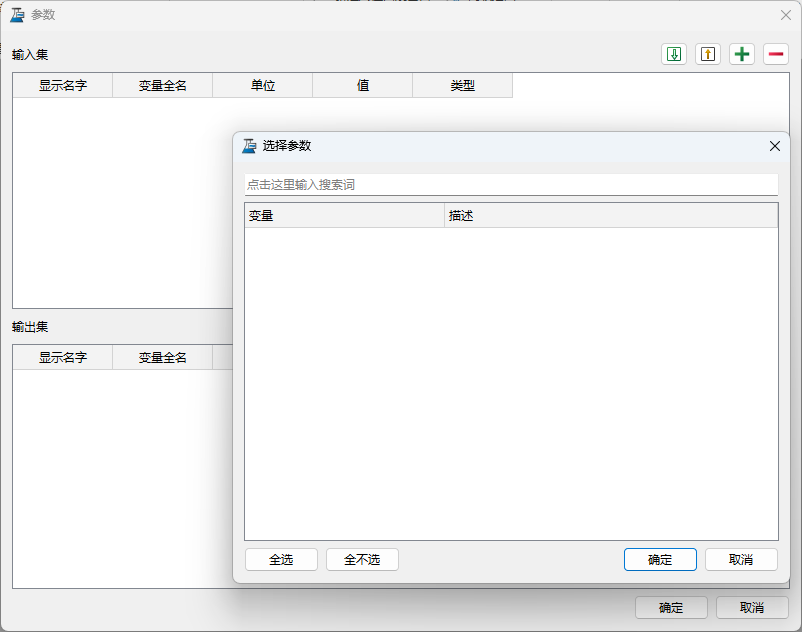
Task: Sort by the 变量 column header
Action: click(x=345, y=216)
